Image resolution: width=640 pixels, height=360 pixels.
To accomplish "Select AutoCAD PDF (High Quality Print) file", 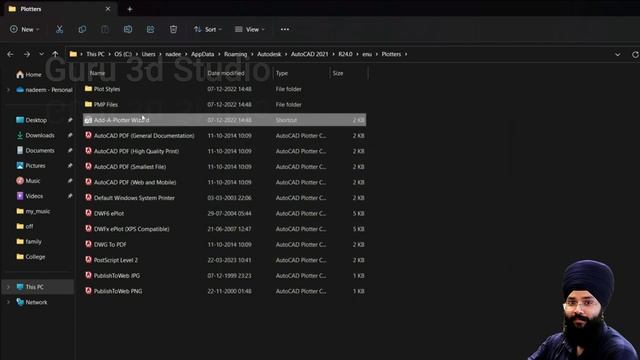I will coord(224,151).
